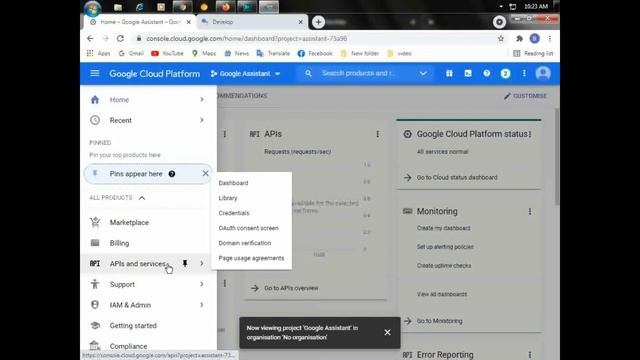Click Go to Cloud status dashboard link
640x360 pixels.
457,178
